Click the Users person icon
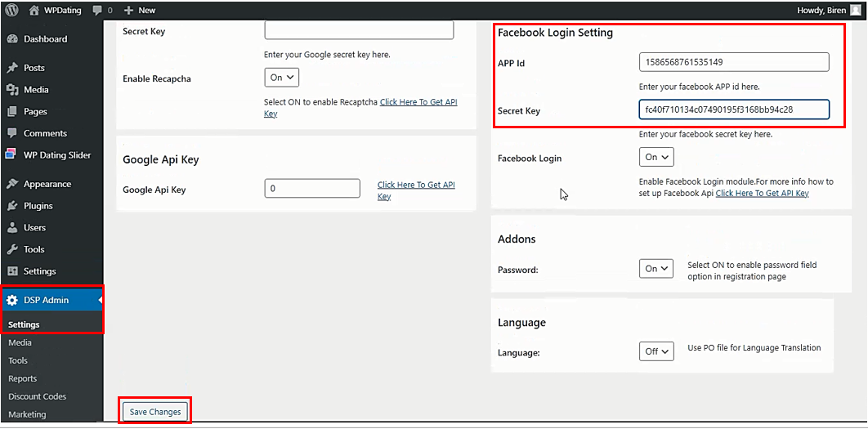The image size is (868, 429). (x=12, y=227)
